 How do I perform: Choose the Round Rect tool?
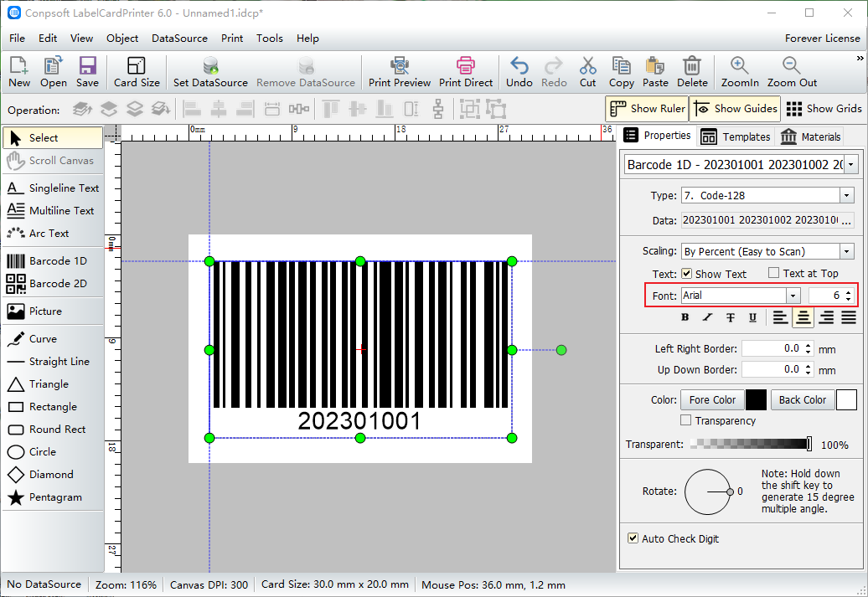[x=53, y=430]
